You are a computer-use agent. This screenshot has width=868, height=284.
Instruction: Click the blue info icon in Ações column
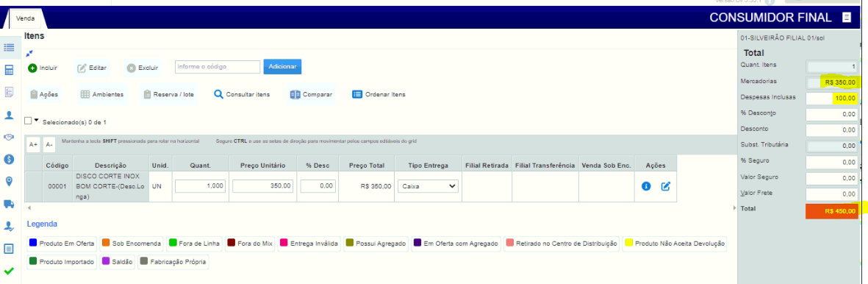(x=645, y=186)
